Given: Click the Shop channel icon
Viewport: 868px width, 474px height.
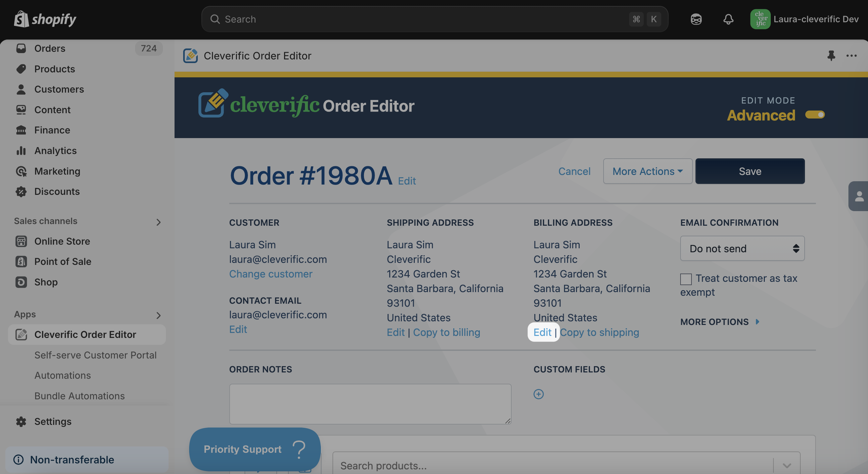Looking at the screenshot, I should (21, 282).
